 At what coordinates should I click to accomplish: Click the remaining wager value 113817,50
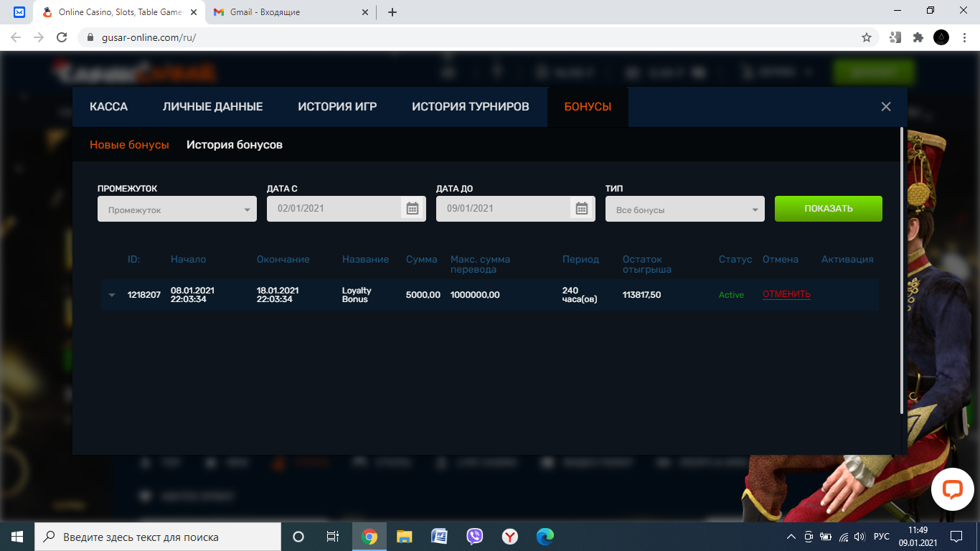click(x=641, y=295)
